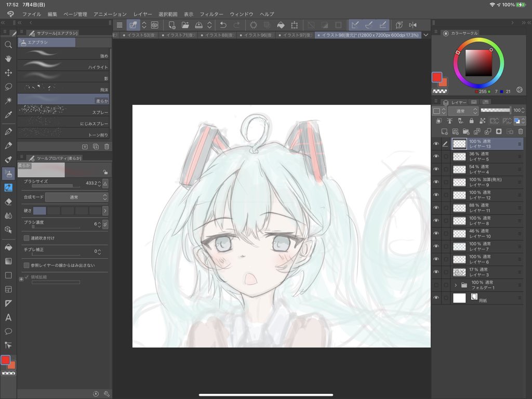Choose the 影 airbrush sub tool
Viewport: 532px width, 399px height.
pyautogui.click(x=63, y=76)
